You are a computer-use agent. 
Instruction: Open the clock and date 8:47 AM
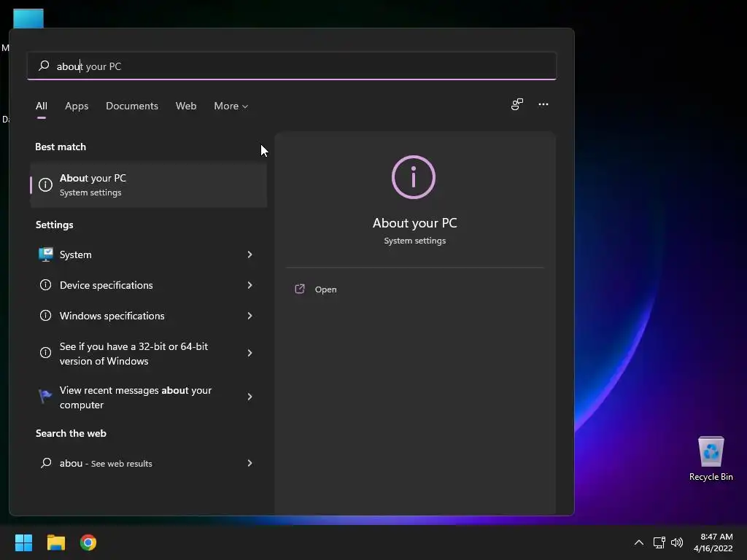[713, 542]
